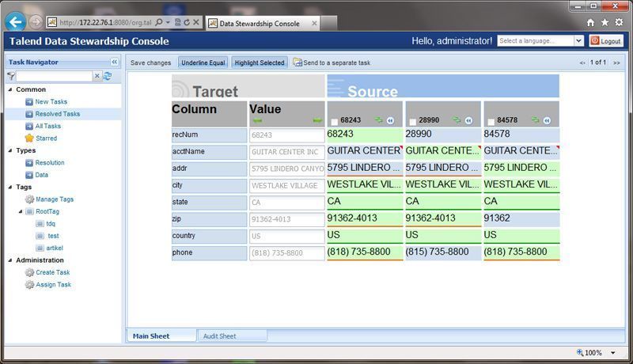Tick the checkbox for source record 84578

(491, 122)
